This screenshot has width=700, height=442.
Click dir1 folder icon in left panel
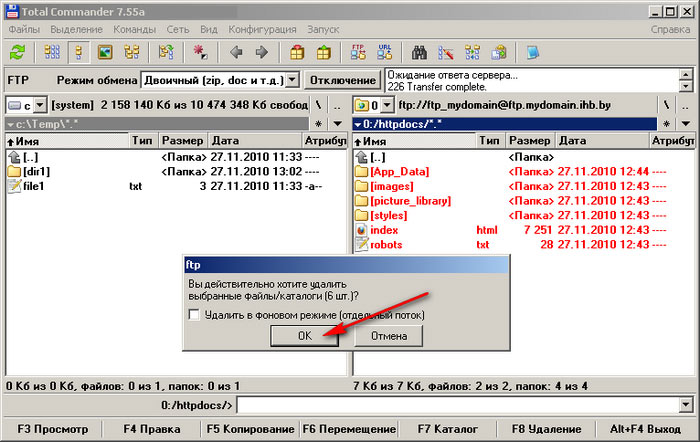pos(14,171)
